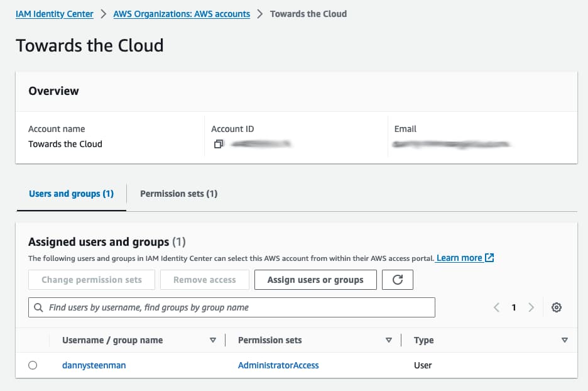588x391 pixels.
Task: Go to the next page of results
Action: coord(531,307)
